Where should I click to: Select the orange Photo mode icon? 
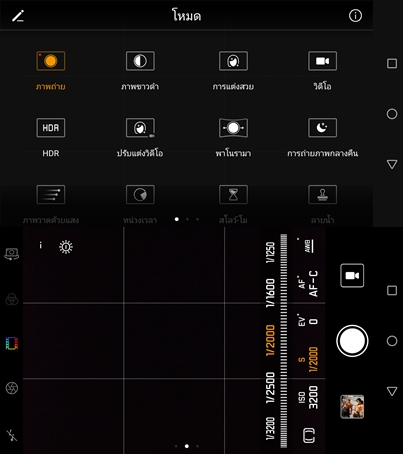[51, 61]
